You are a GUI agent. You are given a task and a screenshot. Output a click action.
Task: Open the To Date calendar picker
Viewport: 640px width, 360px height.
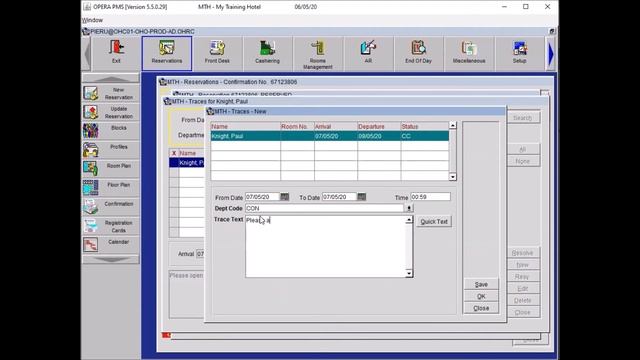(x=361, y=197)
